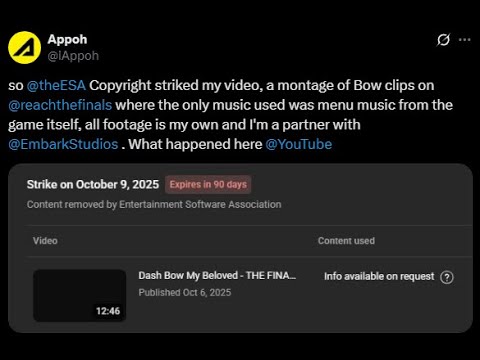Open the three-dot more options menu
This screenshot has height=360, width=480.
coord(465,40)
